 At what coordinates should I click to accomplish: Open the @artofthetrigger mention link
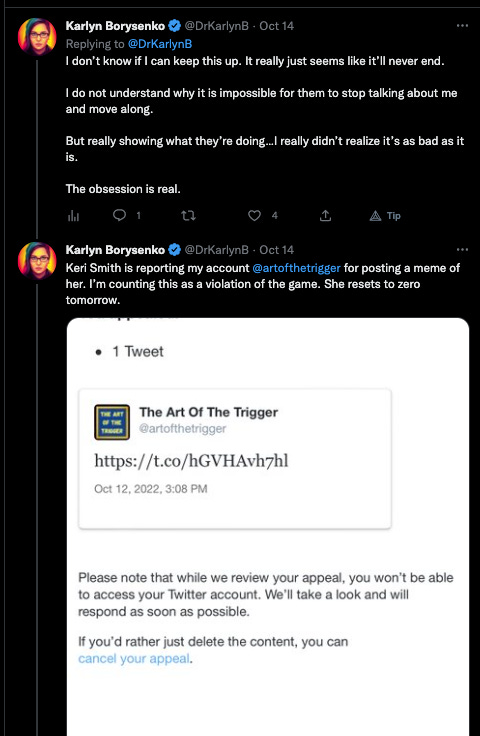pos(297,268)
